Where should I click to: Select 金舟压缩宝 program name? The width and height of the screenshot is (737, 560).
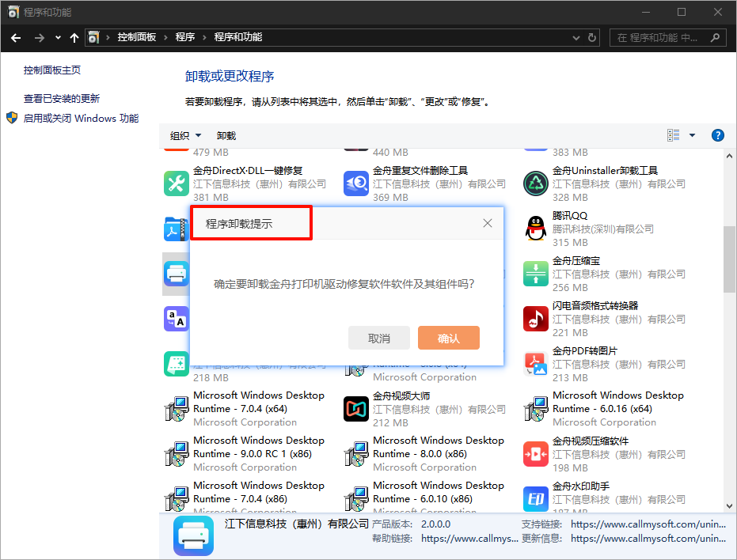pyautogui.click(x=576, y=261)
